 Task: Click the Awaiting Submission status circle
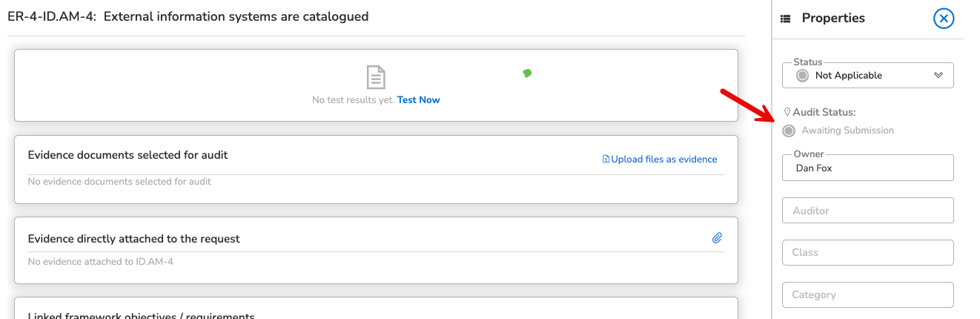click(x=789, y=131)
